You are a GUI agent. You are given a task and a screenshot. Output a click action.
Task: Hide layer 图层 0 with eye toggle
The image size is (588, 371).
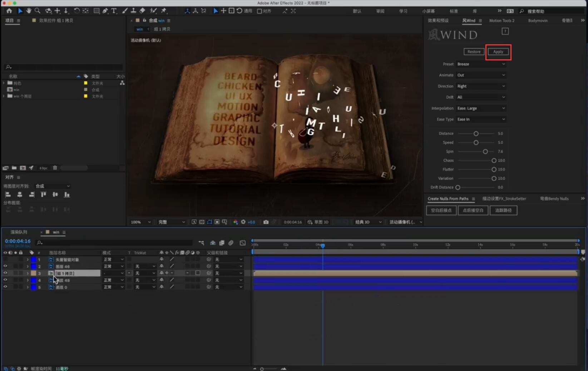5,287
